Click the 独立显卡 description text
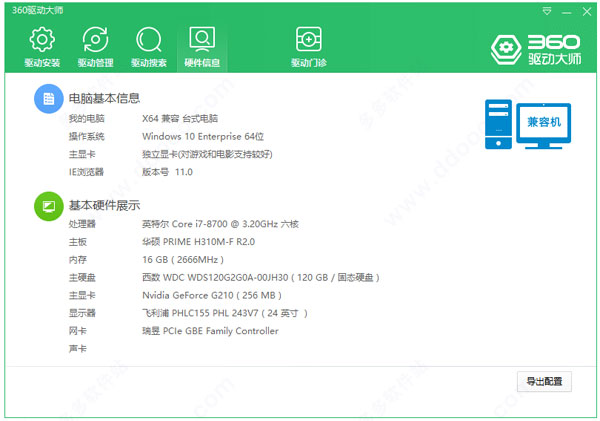Screen dimensions: 600x421 (x=207, y=154)
